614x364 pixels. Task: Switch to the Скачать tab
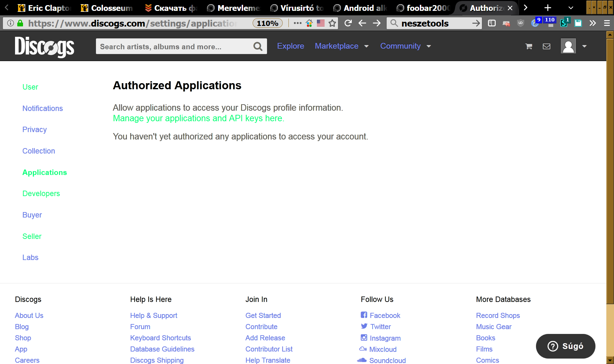tap(170, 8)
